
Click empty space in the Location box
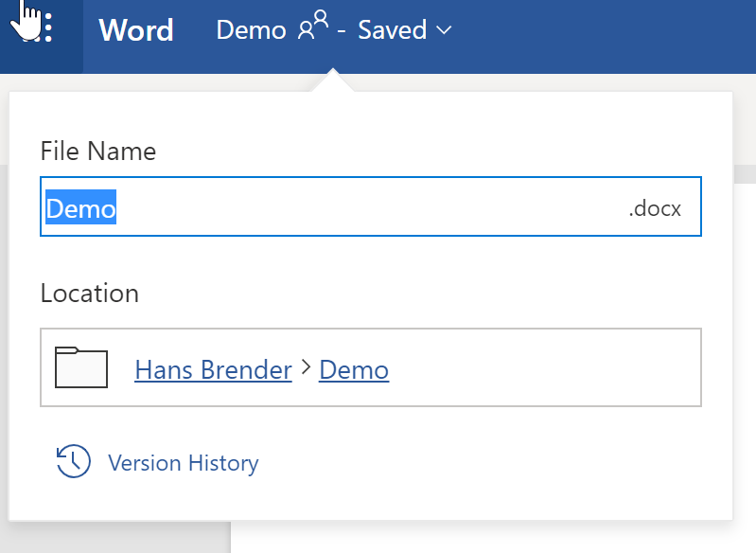click(549, 368)
